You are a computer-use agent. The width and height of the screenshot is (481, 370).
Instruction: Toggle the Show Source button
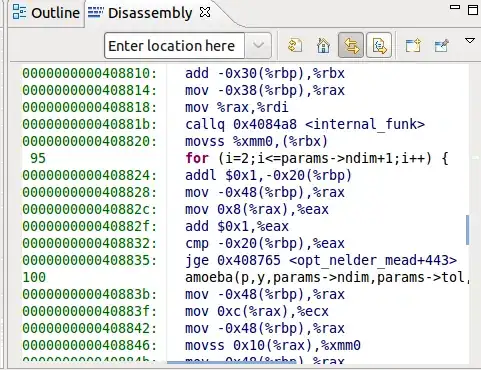point(379,45)
